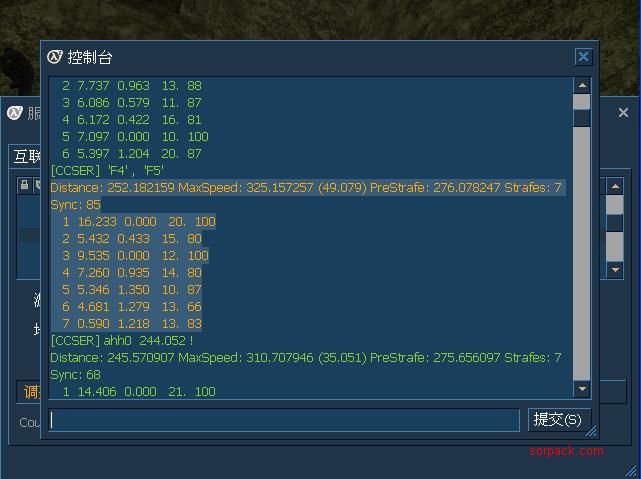
Task: Click empty console scrollbar track below thumb
Action: [x=581, y=250]
